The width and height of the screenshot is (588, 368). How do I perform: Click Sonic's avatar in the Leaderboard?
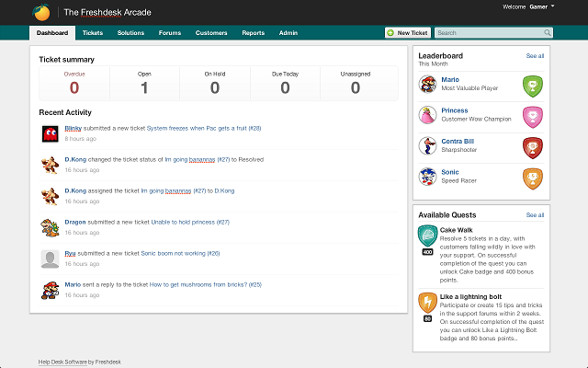click(427, 176)
